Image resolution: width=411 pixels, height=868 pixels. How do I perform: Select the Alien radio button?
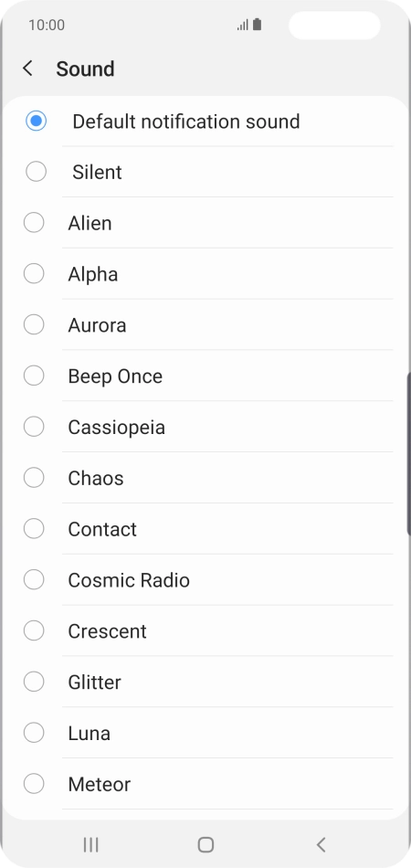click(34, 223)
